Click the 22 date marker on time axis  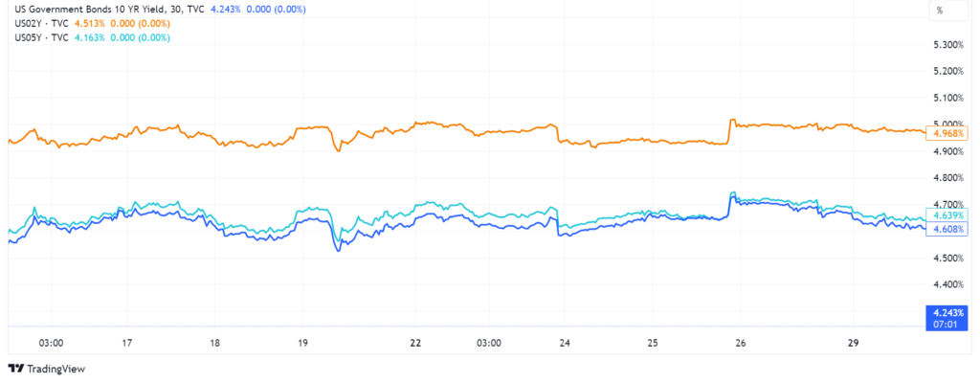(x=415, y=343)
